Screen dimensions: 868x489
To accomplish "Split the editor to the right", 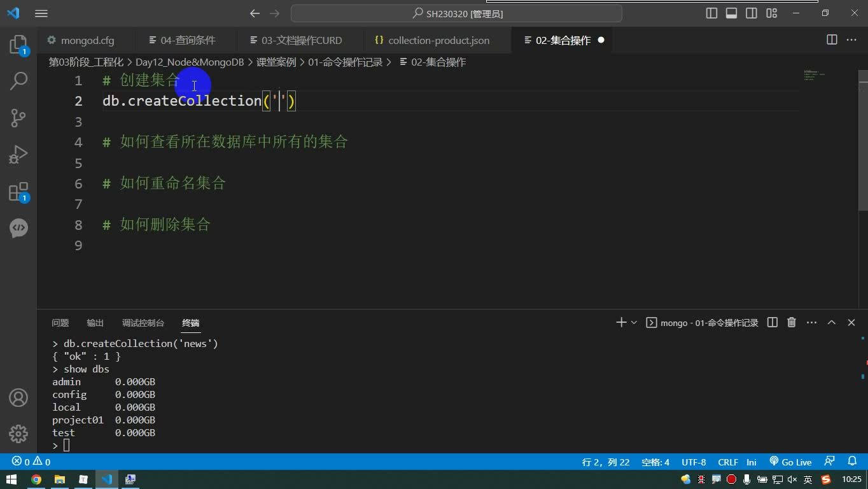I will pyautogui.click(x=832, y=40).
